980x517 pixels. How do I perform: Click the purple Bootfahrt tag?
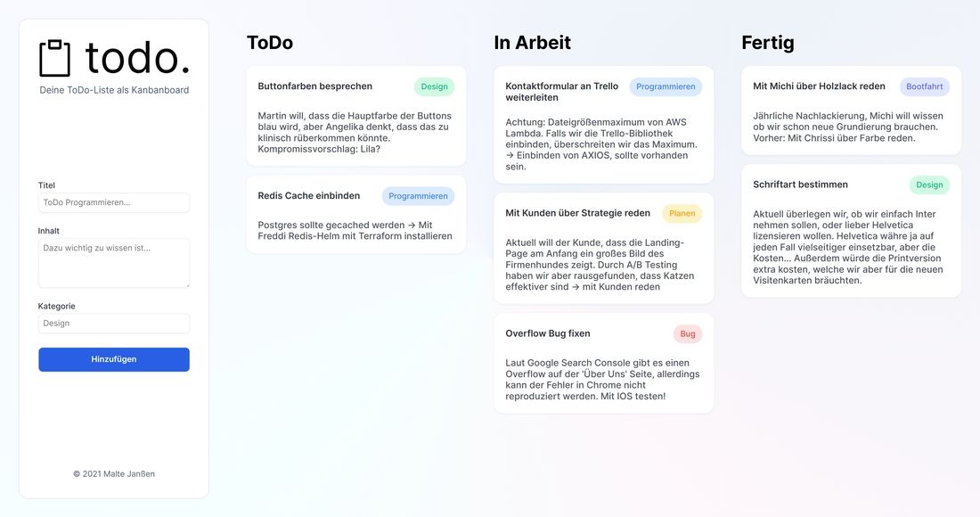pyautogui.click(x=924, y=86)
